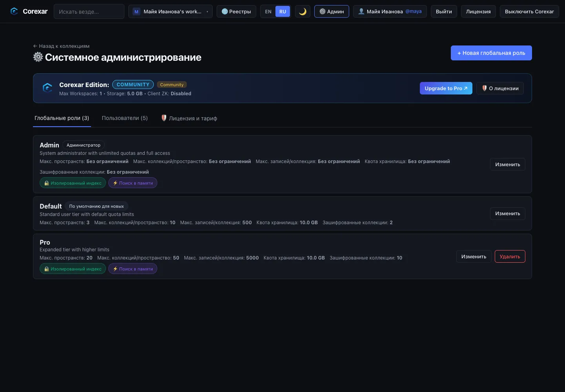Click Изменить for the Default role
Screen dimensions: 565x392
(507, 214)
